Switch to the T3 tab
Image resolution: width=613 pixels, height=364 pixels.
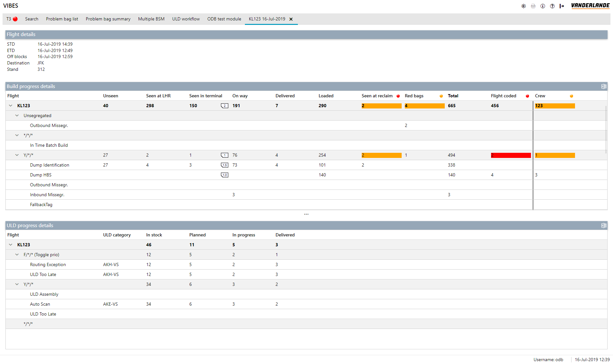click(x=12, y=19)
